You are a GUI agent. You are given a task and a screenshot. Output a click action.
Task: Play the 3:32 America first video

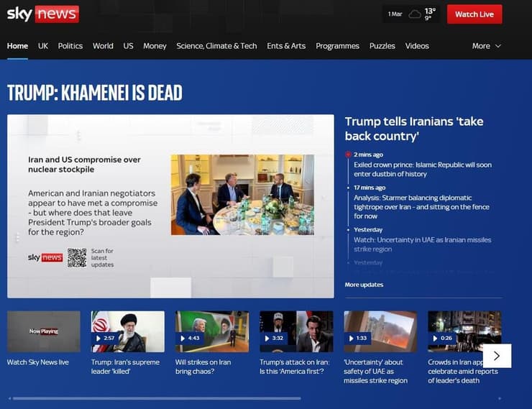click(x=296, y=331)
